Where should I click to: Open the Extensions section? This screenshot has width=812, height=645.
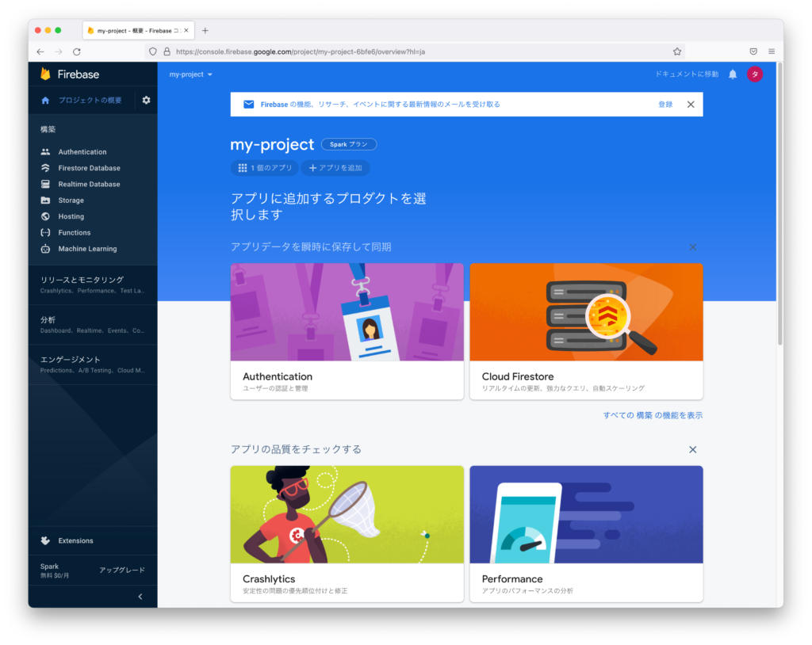[75, 540]
